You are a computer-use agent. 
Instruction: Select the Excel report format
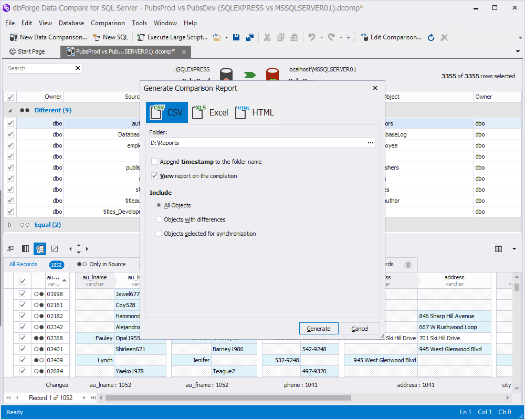(x=211, y=112)
